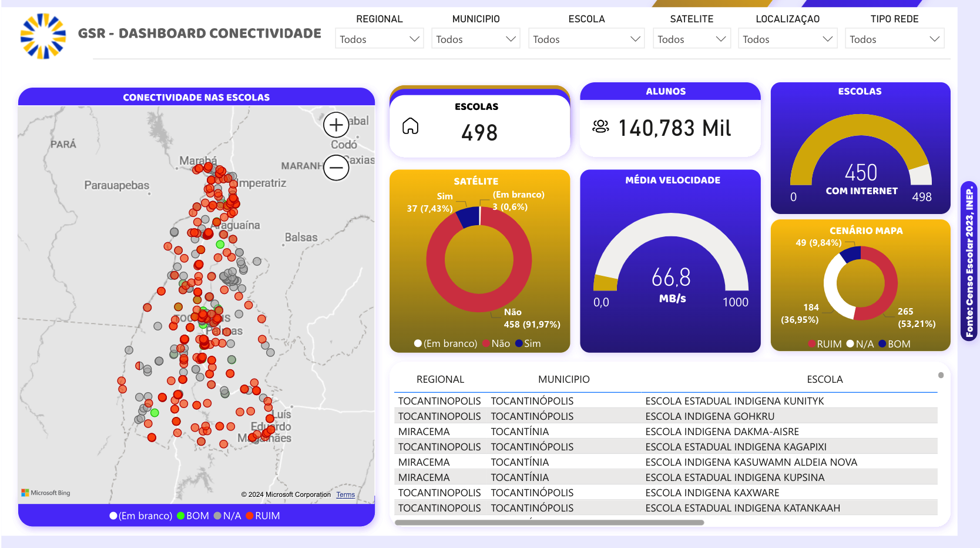
Task: Click the students group icon in Alunos card
Action: (x=600, y=126)
